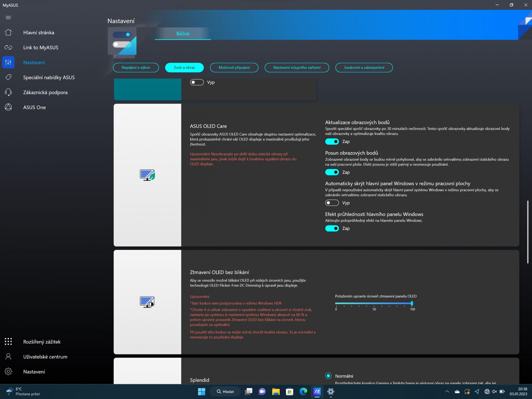This screenshot has width=532, height=399.
Task: Click Hlavní stránka sidebar label
Action: 39,32
